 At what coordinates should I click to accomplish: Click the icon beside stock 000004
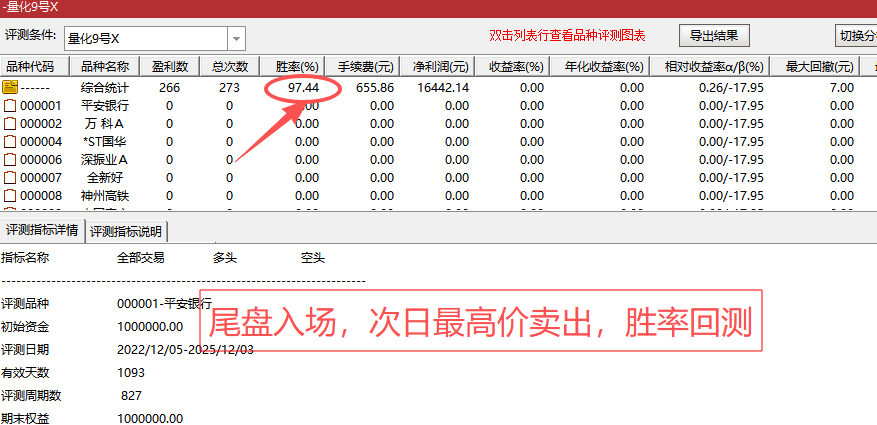tap(11, 141)
